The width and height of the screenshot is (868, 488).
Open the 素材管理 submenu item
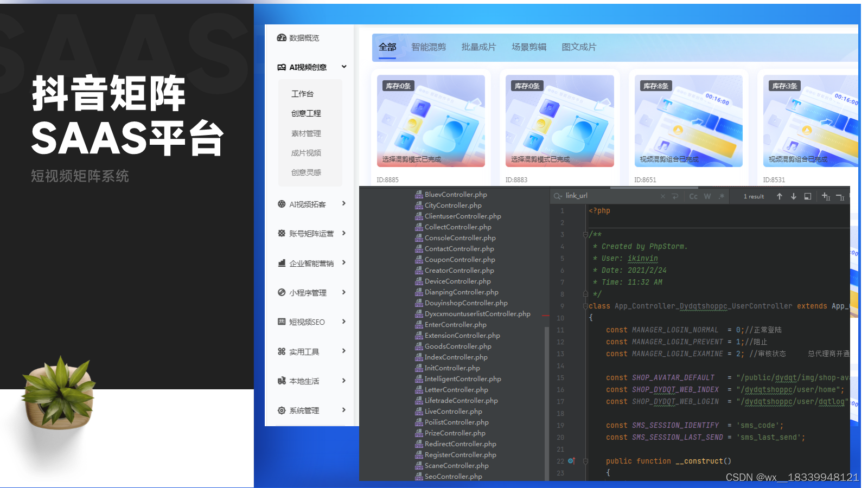pyautogui.click(x=306, y=133)
